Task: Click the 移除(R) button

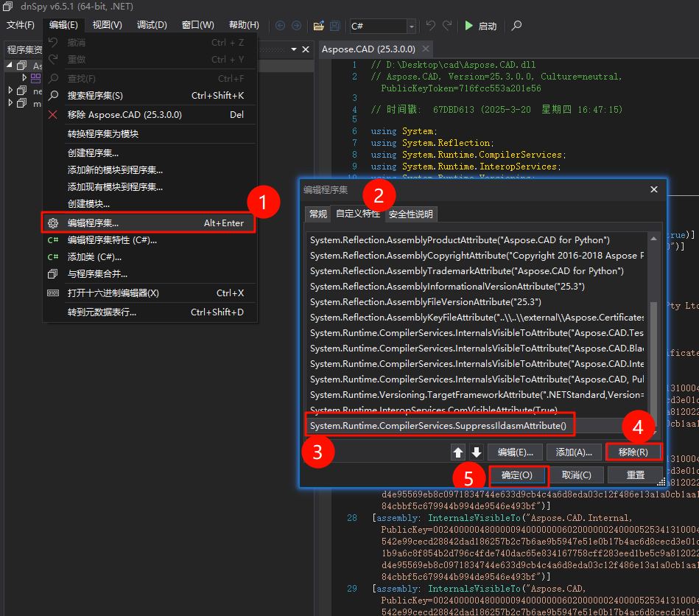Action: (x=633, y=452)
